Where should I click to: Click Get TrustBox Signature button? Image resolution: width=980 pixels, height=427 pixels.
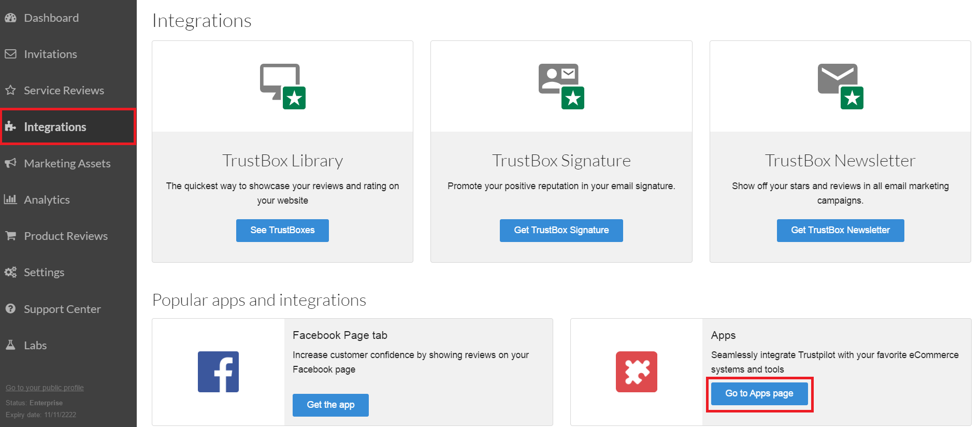561,230
